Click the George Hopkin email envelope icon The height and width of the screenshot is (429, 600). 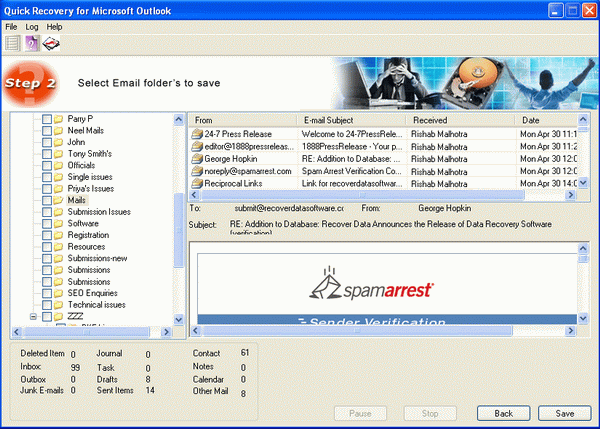196,158
